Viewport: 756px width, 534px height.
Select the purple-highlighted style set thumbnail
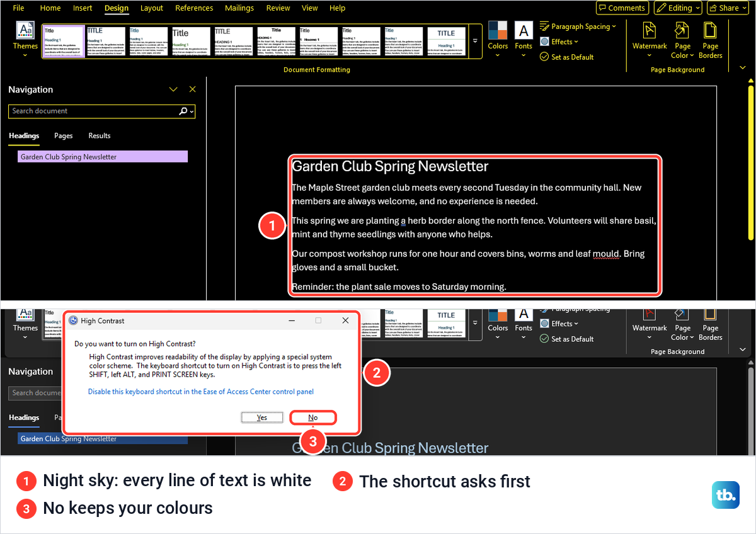pyautogui.click(x=64, y=42)
